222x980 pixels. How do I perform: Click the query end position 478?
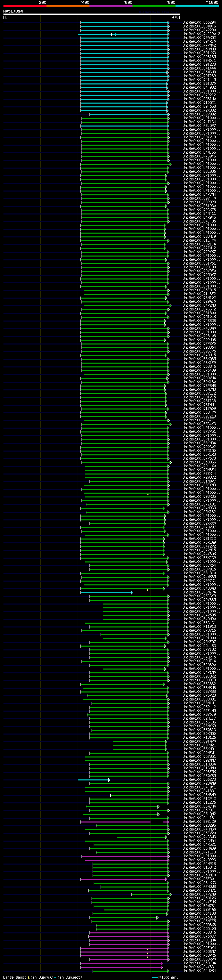pyautogui.click(x=175, y=17)
